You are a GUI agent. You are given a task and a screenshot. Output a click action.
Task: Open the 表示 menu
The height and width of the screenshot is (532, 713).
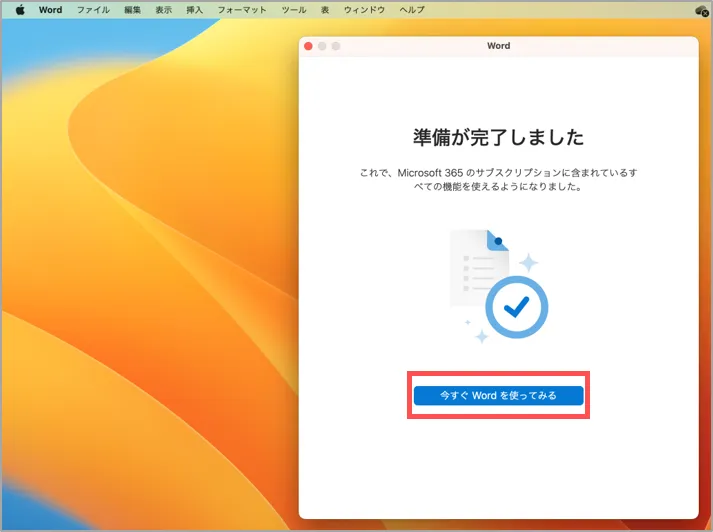pyautogui.click(x=164, y=10)
